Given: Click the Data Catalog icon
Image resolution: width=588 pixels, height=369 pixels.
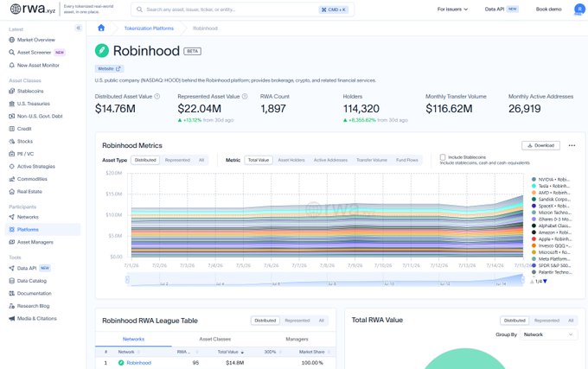Looking at the screenshot, I should tap(11, 281).
